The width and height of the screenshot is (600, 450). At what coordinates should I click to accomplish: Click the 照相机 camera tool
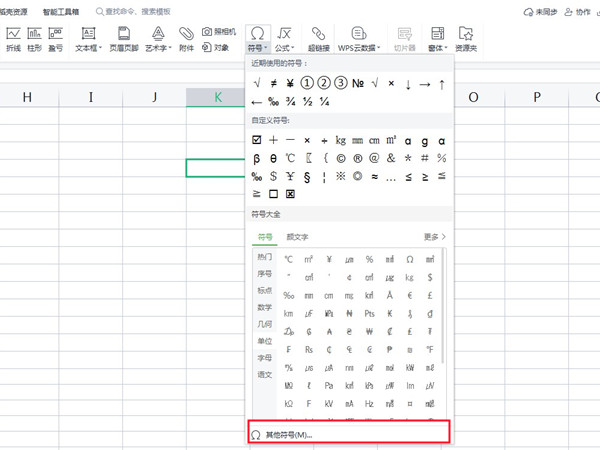pos(219,31)
